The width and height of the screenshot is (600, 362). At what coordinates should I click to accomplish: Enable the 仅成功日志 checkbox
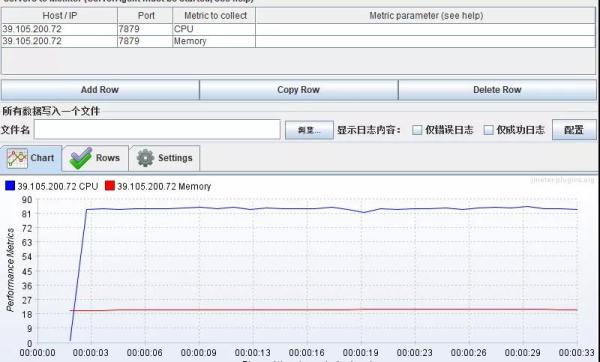coord(488,130)
